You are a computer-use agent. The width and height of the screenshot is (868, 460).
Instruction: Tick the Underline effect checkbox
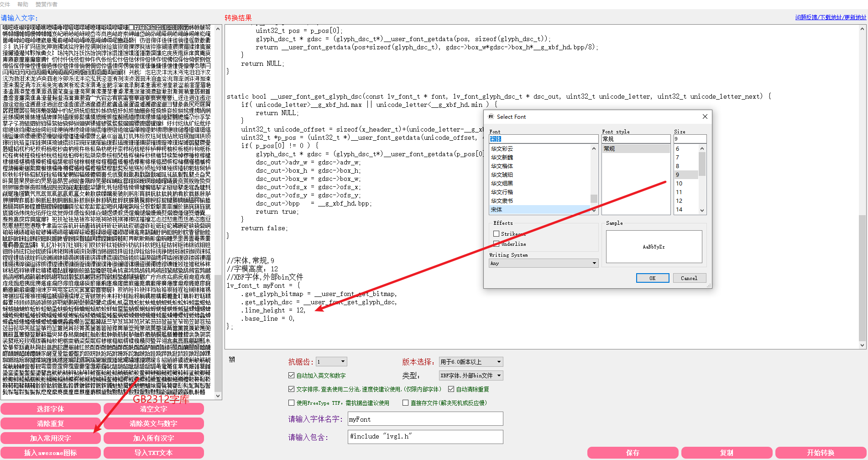click(x=496, y=244)
